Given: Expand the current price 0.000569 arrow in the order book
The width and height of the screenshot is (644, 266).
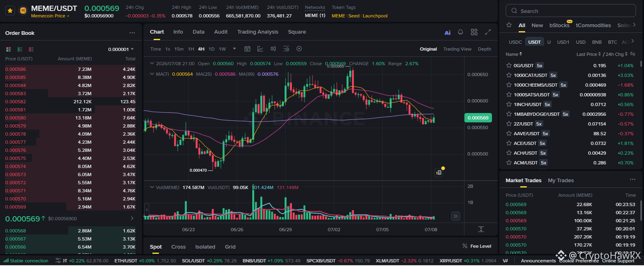Looking at the screenshot, I should pyautogui.click(x=132, y=219).
